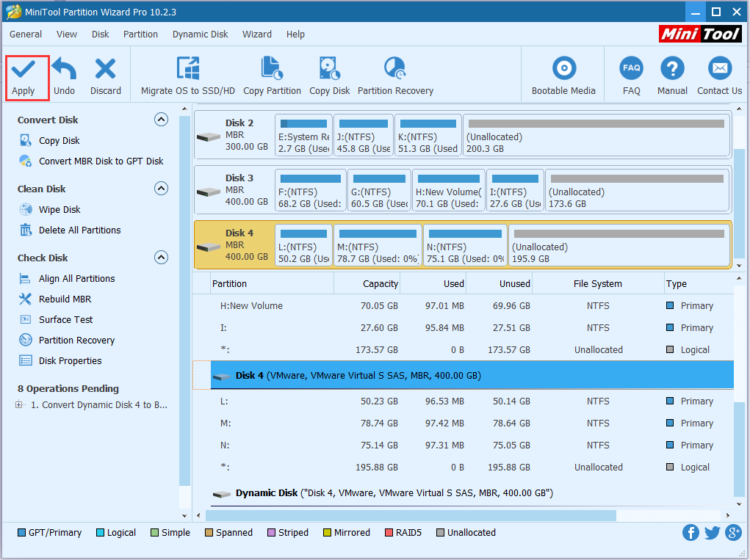Open the FAQ page

click(632, 78)
